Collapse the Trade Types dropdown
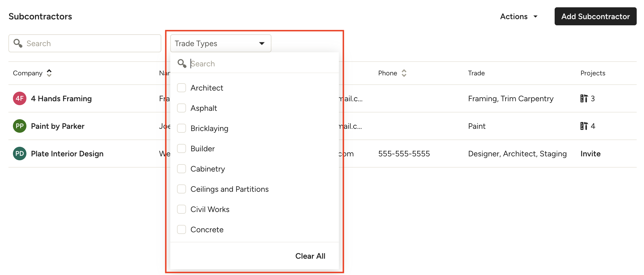Screen dimensions: 644x275 (221, 43)
